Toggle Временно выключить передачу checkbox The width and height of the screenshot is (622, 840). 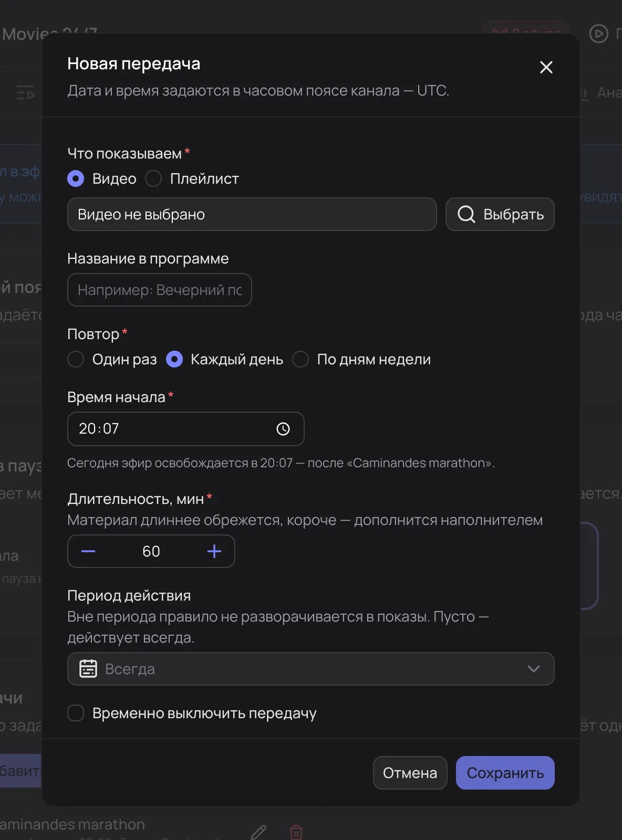[x=76, y=713]
